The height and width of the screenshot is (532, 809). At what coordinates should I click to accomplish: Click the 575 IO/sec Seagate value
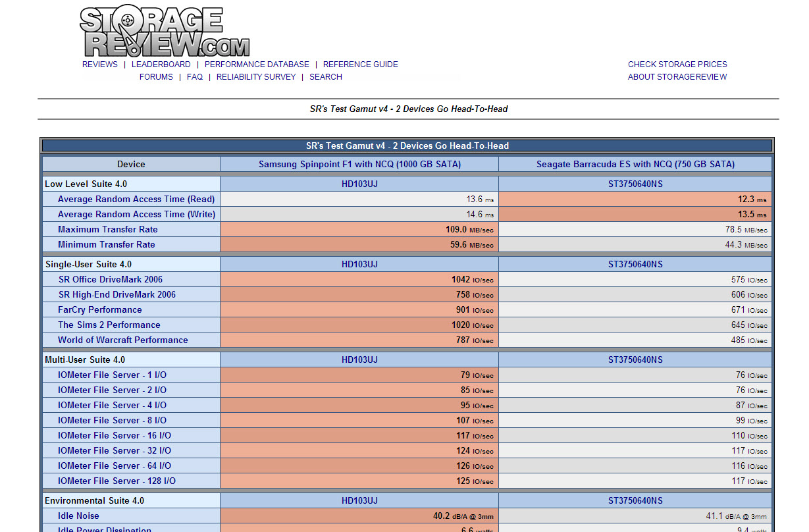749,280
